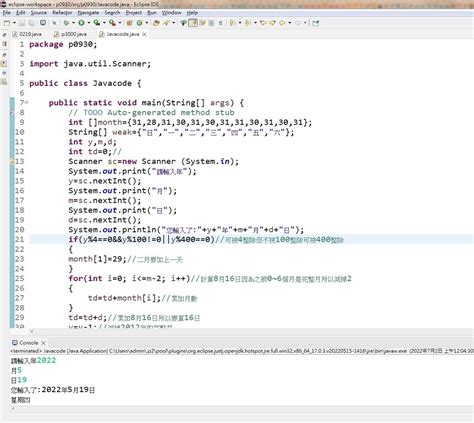Click the green Run button icon
This screenshot has height=423, width=474.
click(x=81, y=23)
